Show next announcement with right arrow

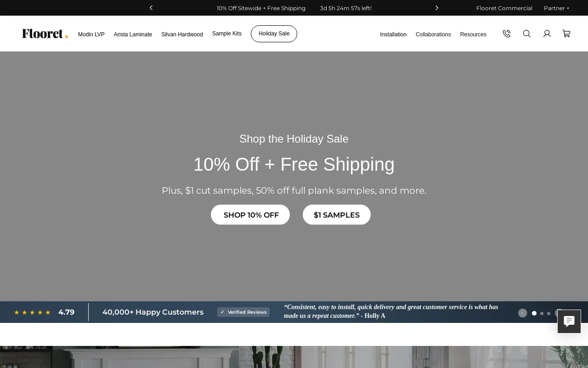[x=437, y=8]
